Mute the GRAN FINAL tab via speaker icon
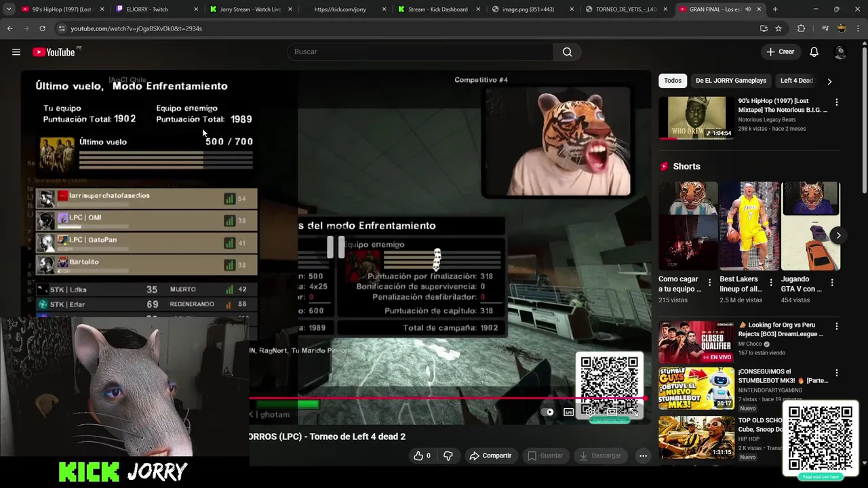This screenshot has width=868, height=488. point(748,9)
